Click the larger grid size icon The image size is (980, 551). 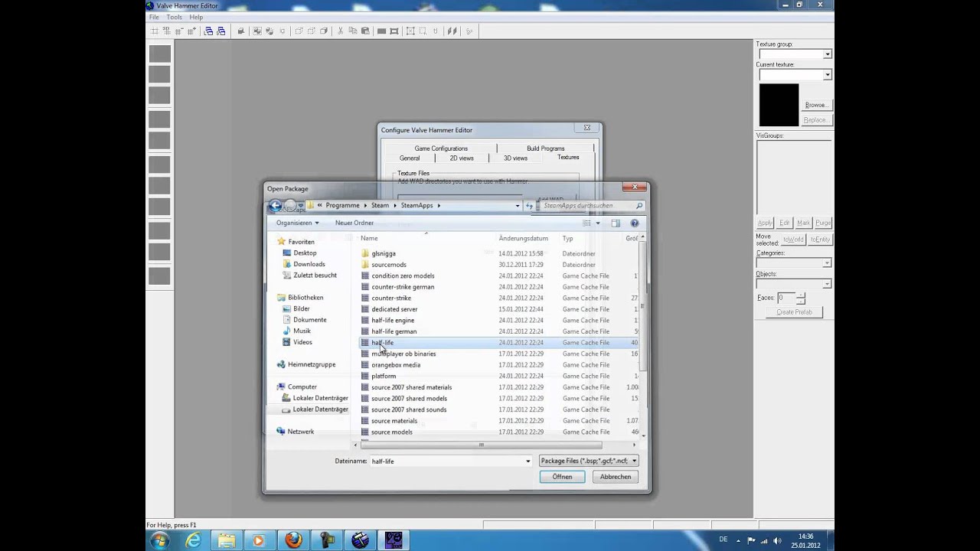(x=191, y=31)
